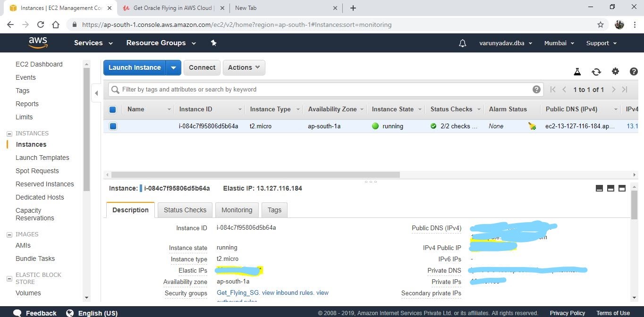Switch to the Monitoring tab
The width and height of the screenshot is (644, 317).
pos(237,210)
